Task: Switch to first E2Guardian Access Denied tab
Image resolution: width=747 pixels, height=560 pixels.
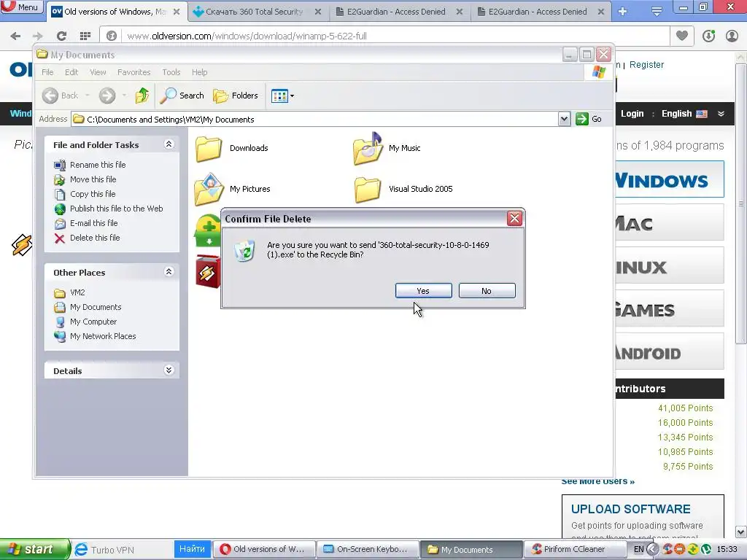Action: tap(396, 12)
